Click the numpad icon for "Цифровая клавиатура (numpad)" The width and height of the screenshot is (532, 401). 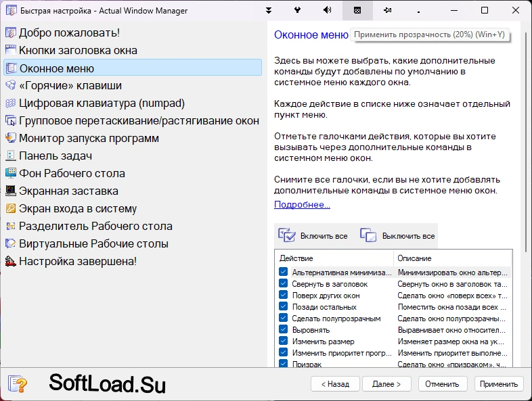(x=11, y=103)
